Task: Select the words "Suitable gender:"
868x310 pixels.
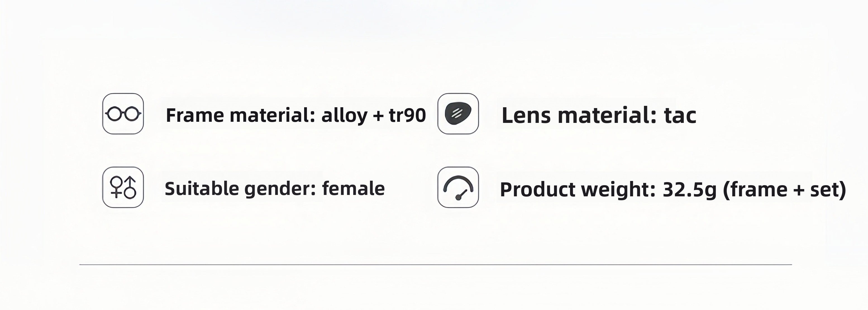Action: point(240,189)
